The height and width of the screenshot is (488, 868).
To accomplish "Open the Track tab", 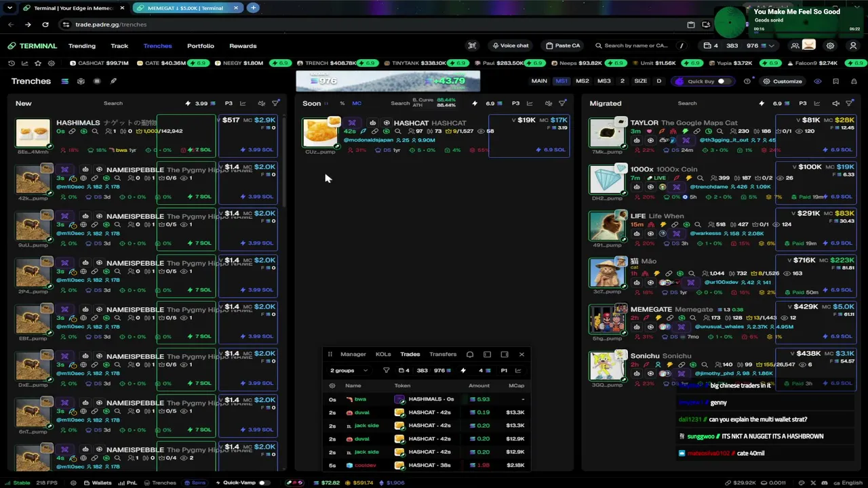I will point(119,46).
